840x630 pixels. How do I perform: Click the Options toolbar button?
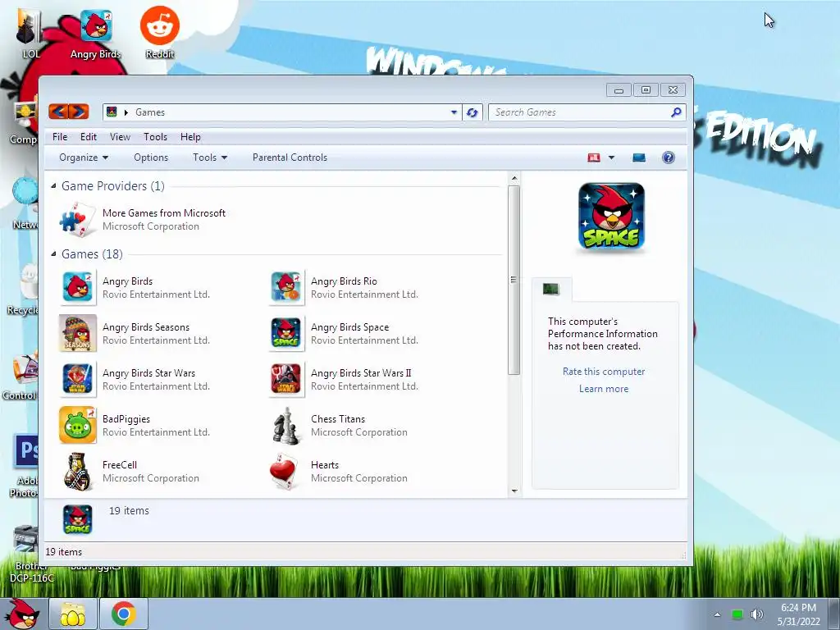pos(151,157)
